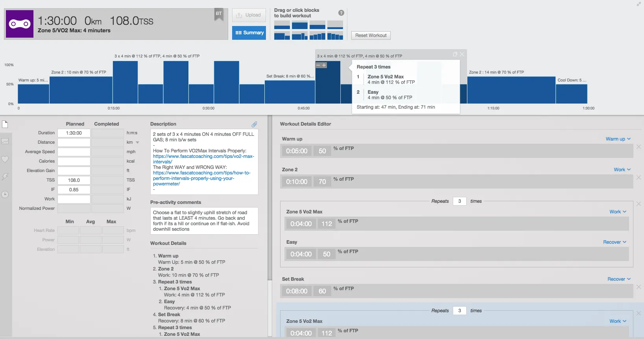
Task: Add the tallest steady-state block
Action: [300, 26]
